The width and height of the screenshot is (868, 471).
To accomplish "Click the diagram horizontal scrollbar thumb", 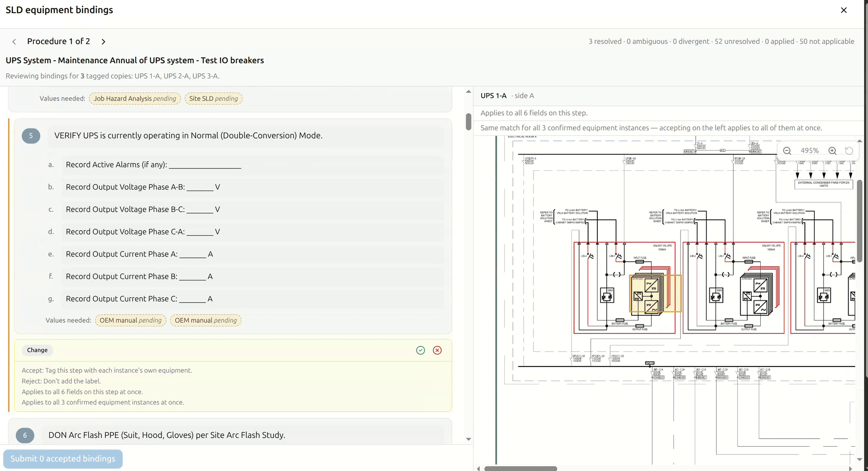I will (520, 468).
